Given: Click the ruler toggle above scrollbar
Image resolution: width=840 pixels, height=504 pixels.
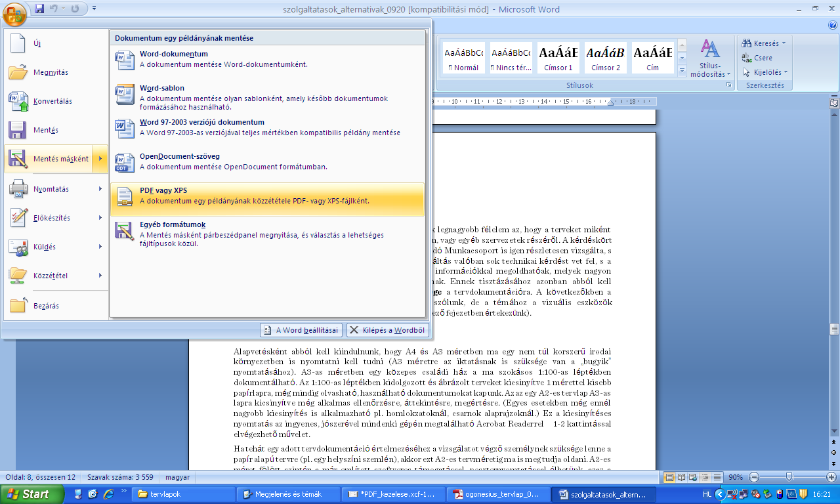Looking at the screenshot, I should point(834,103).
